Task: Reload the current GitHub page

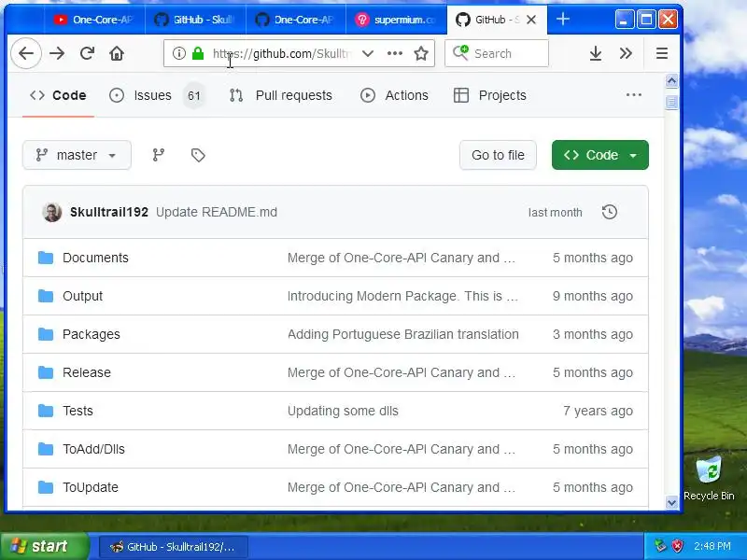Action: click(x=87, y=53)
